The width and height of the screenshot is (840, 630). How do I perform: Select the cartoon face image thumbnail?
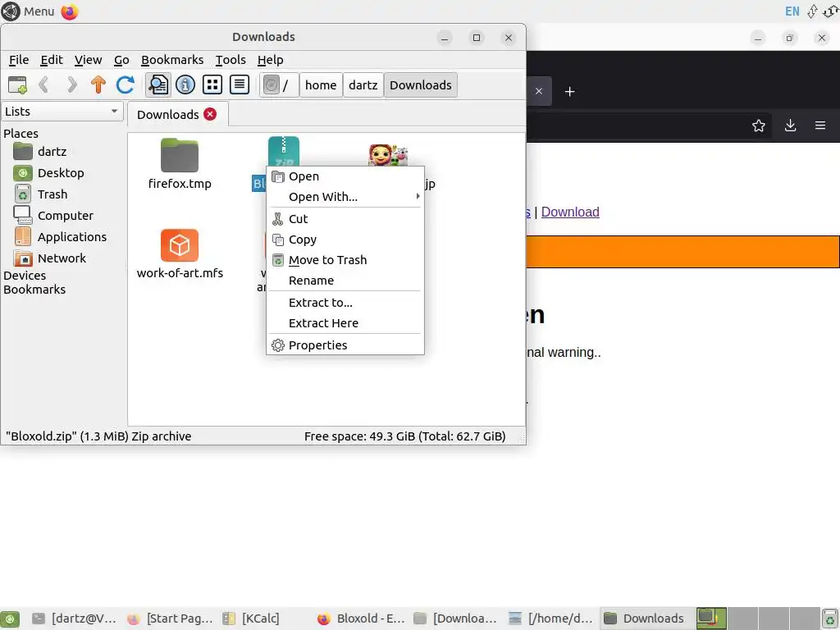click(x=388, y=155)
